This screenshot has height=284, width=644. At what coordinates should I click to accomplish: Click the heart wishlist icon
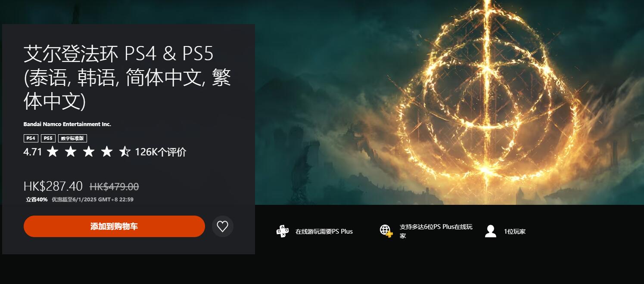click(223, 226)
